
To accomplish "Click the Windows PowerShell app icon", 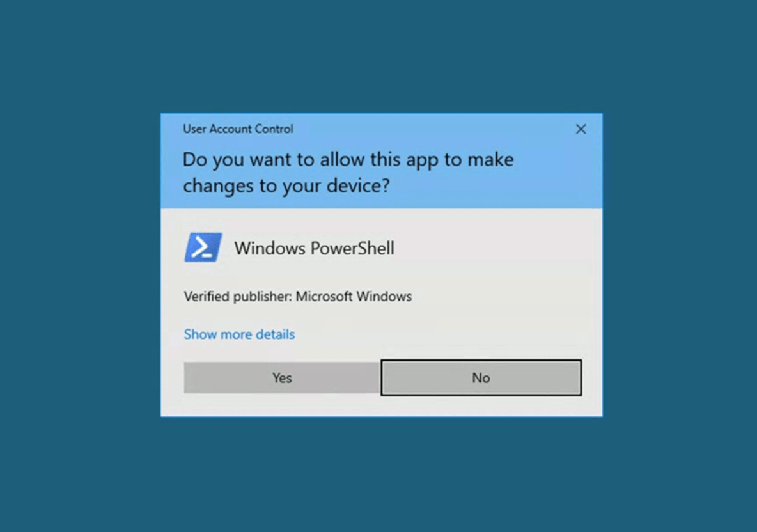I will (x=203, y=247).
